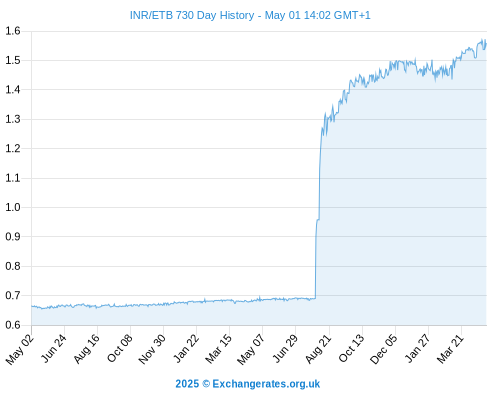Click the Aug 16 axis tick label
The width and height of the screenshot is (495, 400).
[x=86, y=349]
